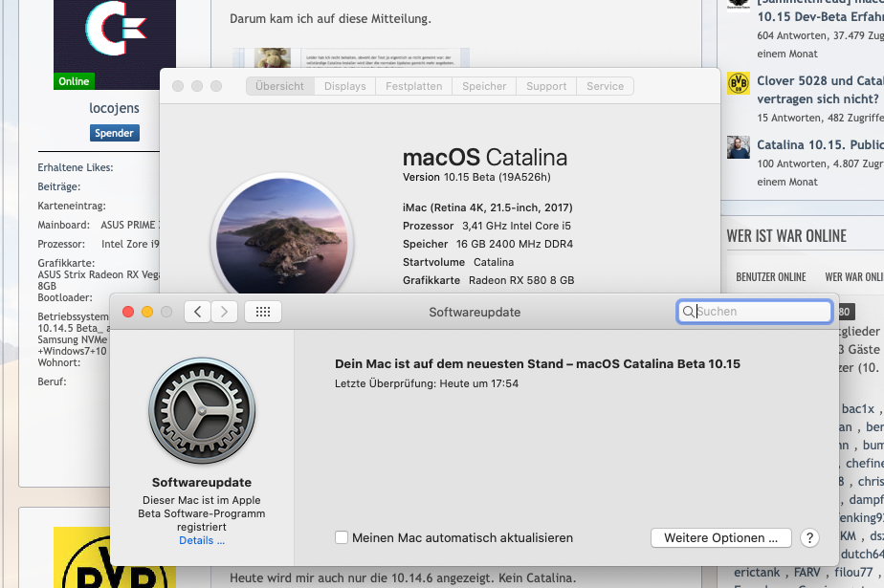
Task: Close the Softwareupdate window with the red button
Action: tap(128, 312)
